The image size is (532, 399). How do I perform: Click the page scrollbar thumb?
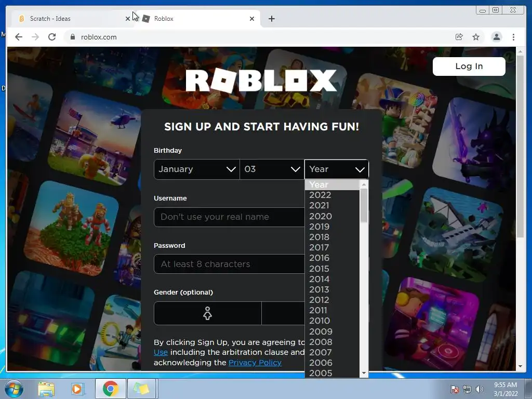(x=520, y=147)
